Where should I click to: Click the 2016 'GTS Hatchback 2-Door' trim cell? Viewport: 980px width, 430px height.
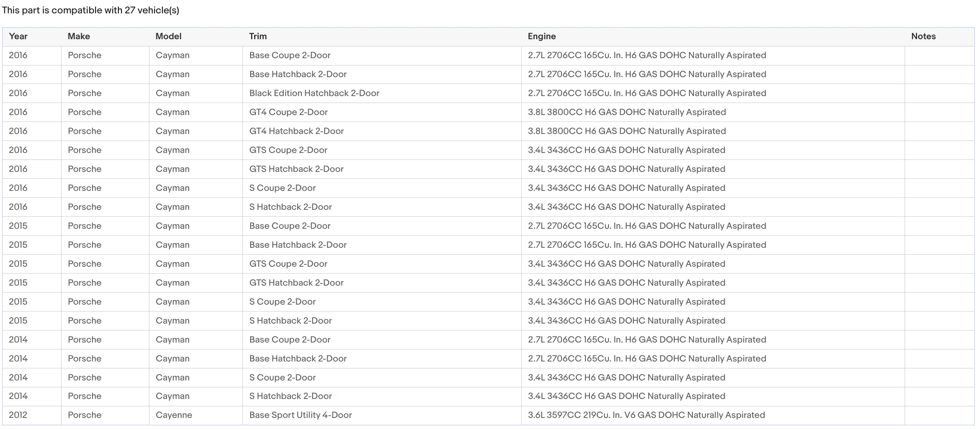point(382,169)
